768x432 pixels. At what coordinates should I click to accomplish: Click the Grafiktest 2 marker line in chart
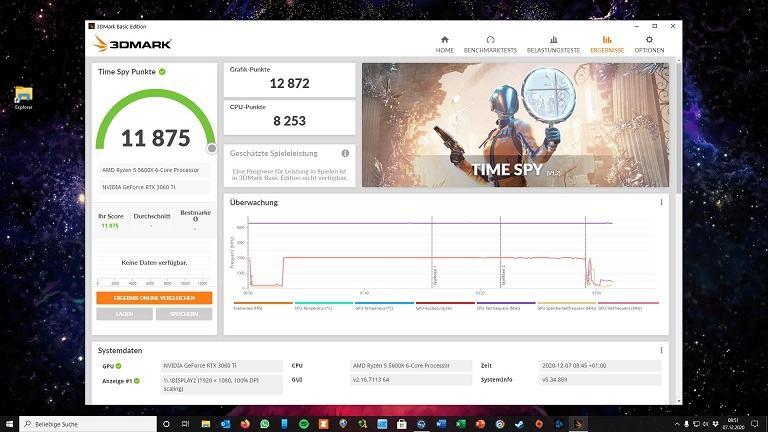(x=501, y=252)
